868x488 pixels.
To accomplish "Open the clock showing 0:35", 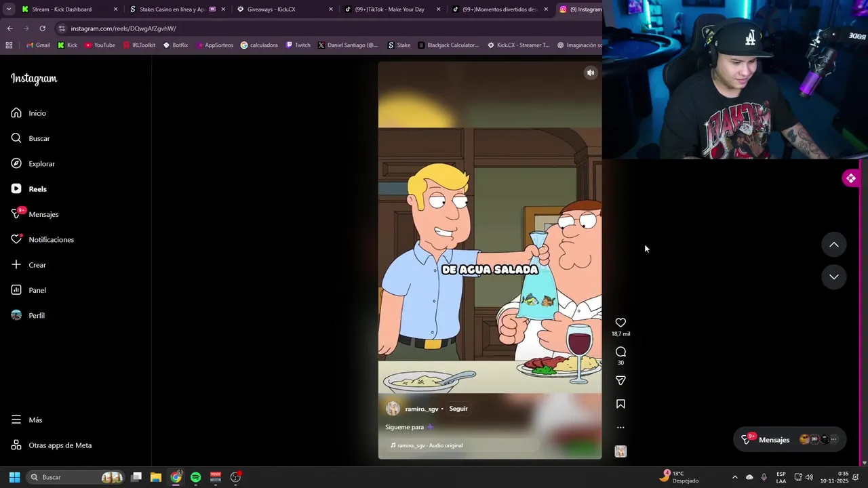I will pyautogui.click(x=834, y=477).
